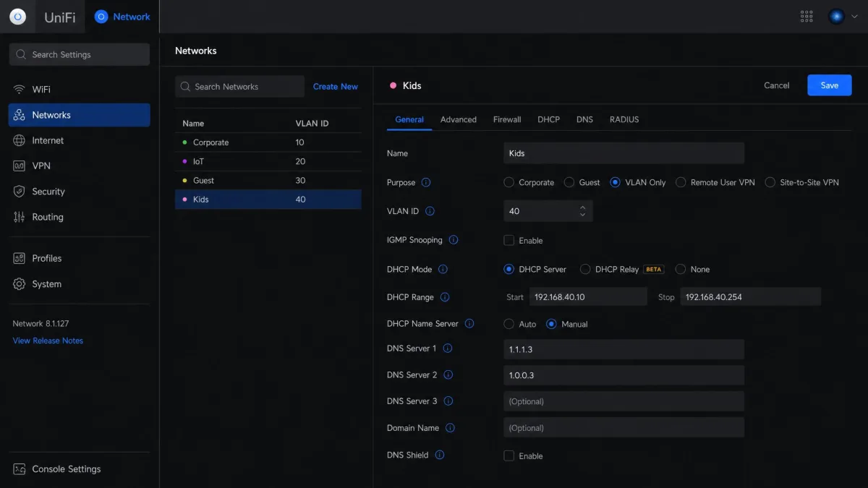Select Networks in the sidebar
Image resolution: width=868 pixels, height=488 pixels.
[x=80, y=115]
